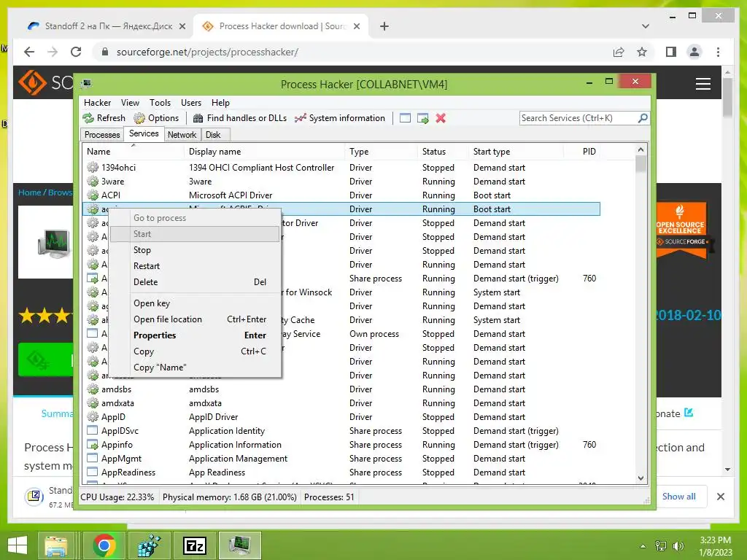Open the Chrome tab search chevron

click(x=645, y=26)
